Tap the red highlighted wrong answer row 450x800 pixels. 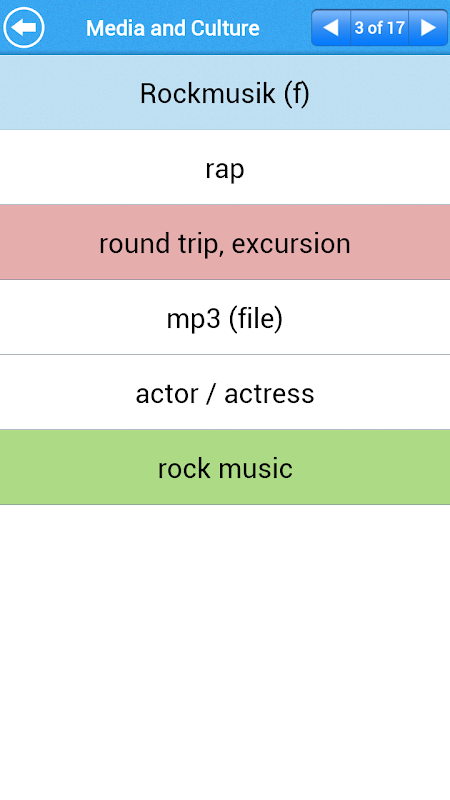tap(225, 242)
